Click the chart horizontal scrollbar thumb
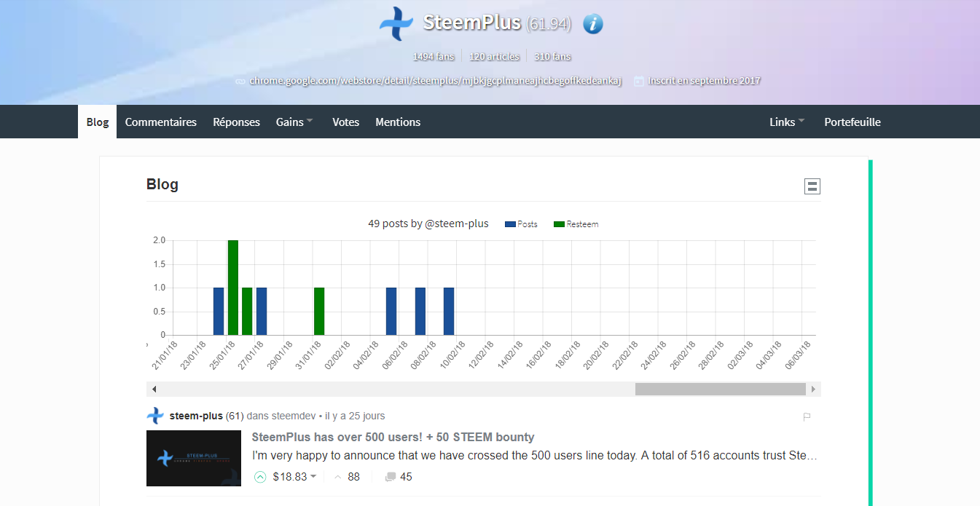 tap(720, 389)
